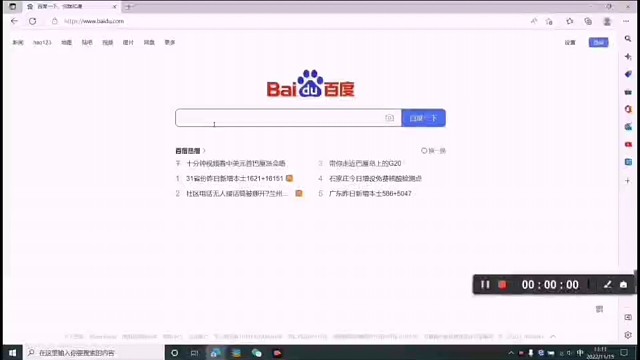
Task: Open the site lock info icon
Action: click(54, 21)
